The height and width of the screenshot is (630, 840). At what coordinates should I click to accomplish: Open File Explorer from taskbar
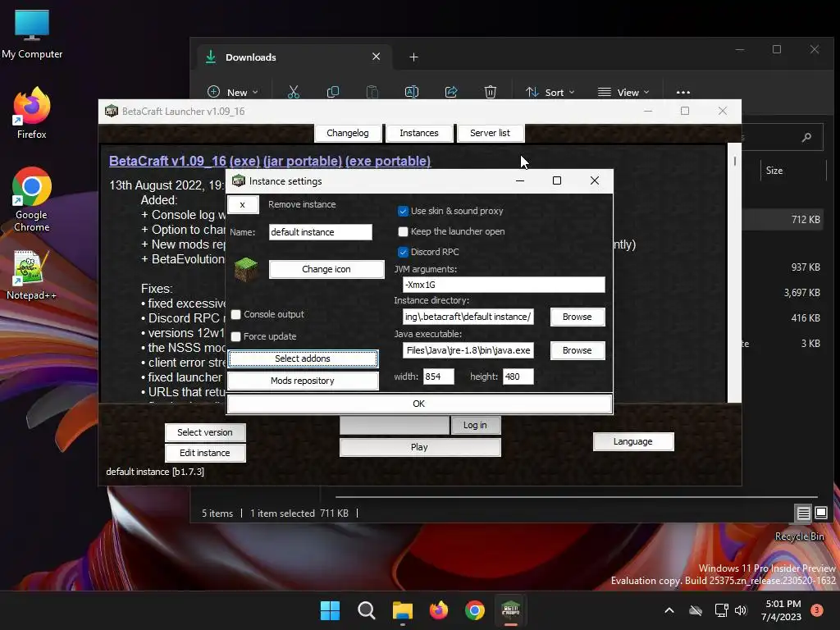402,610
